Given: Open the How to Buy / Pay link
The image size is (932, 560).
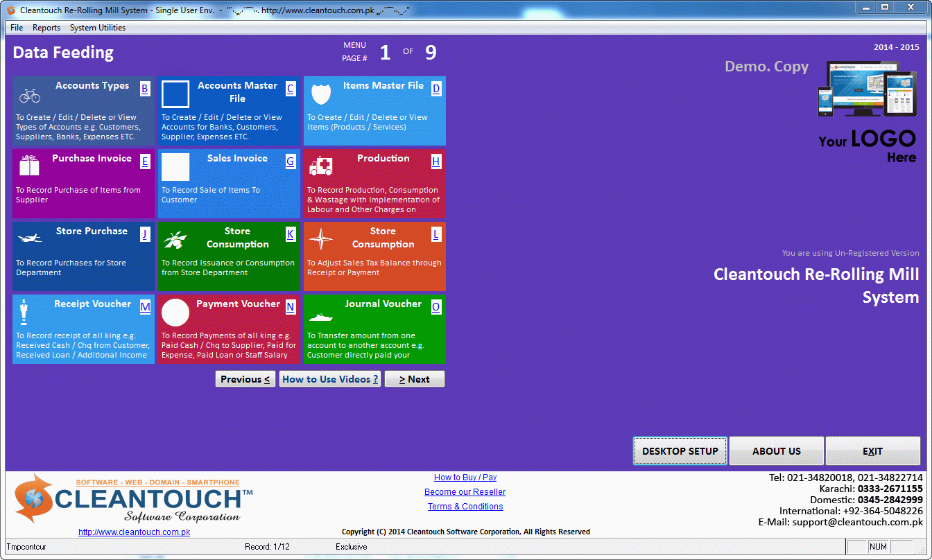Looking at the screenshot, I should [x=465, y=478].
